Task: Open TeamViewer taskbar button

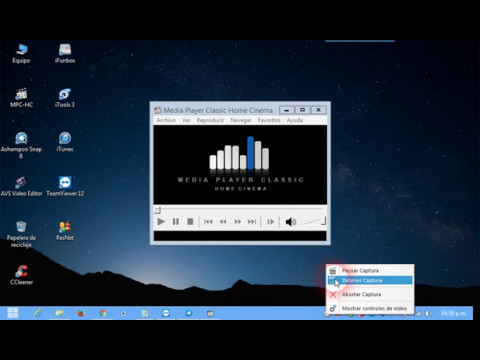Action: click(166, 313)
